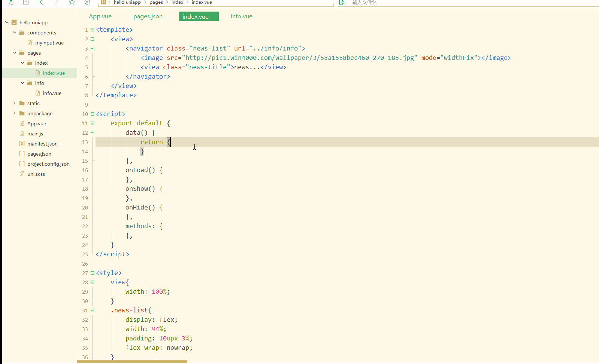Expand the static folder
This screenshot has height=364, width=599.
click(x=15, y=103)
